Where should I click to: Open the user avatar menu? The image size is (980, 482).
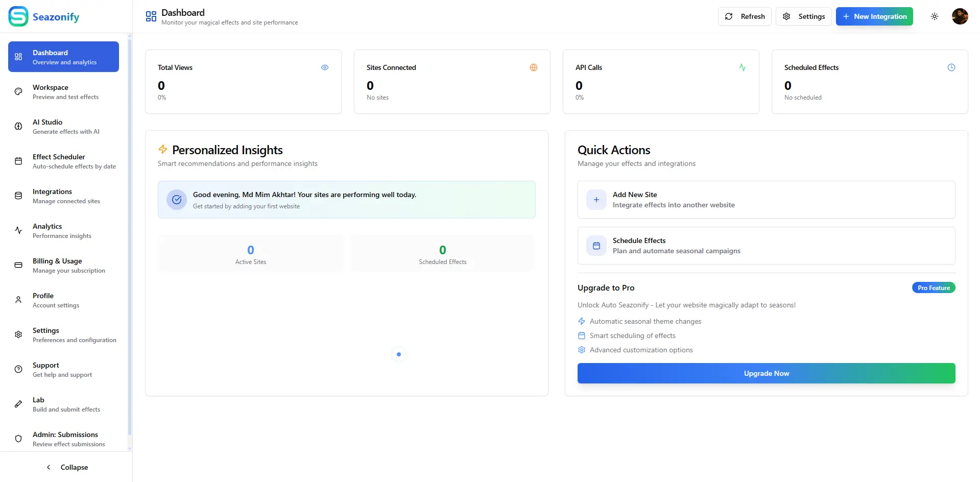960,16
